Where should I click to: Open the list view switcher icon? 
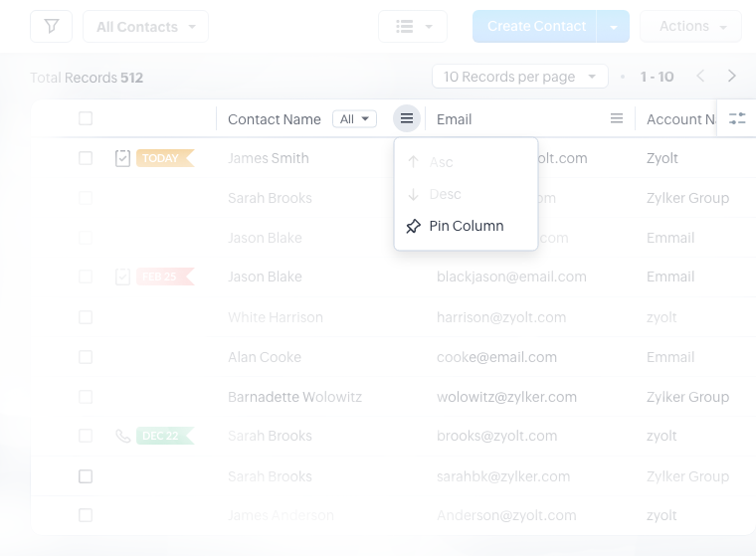(x=413, y=27)
